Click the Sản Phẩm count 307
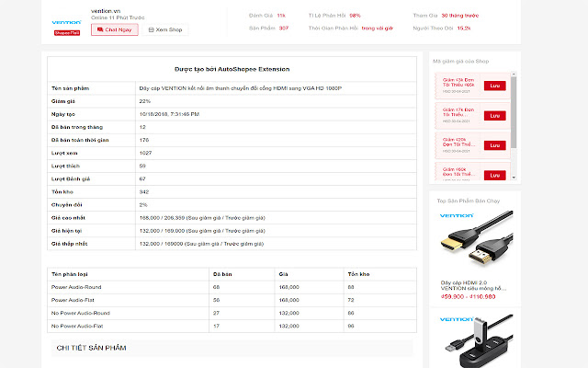This screenshot has width=588, height=368. point(284,29)
